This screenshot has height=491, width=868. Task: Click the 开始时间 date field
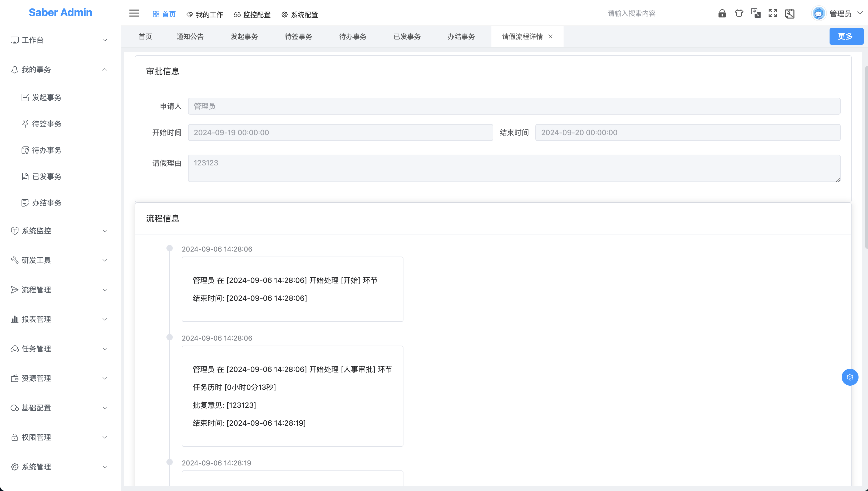341,132
